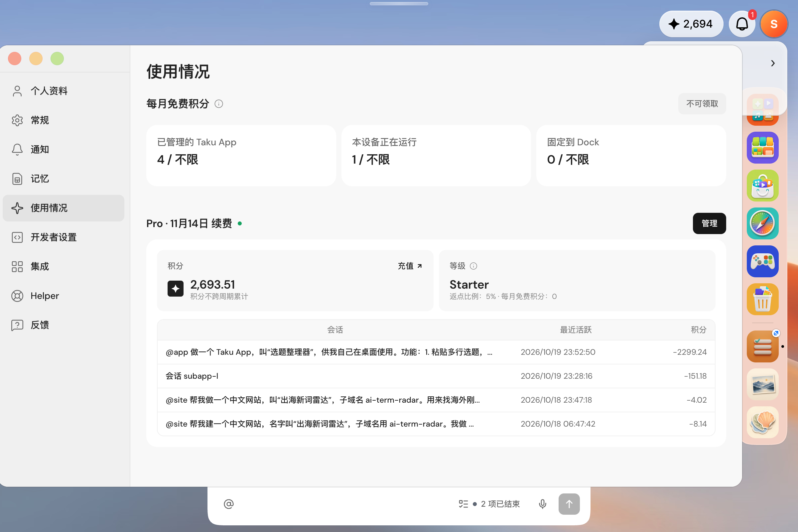Open the 反馈 feedback section

[x=63, y=325]
